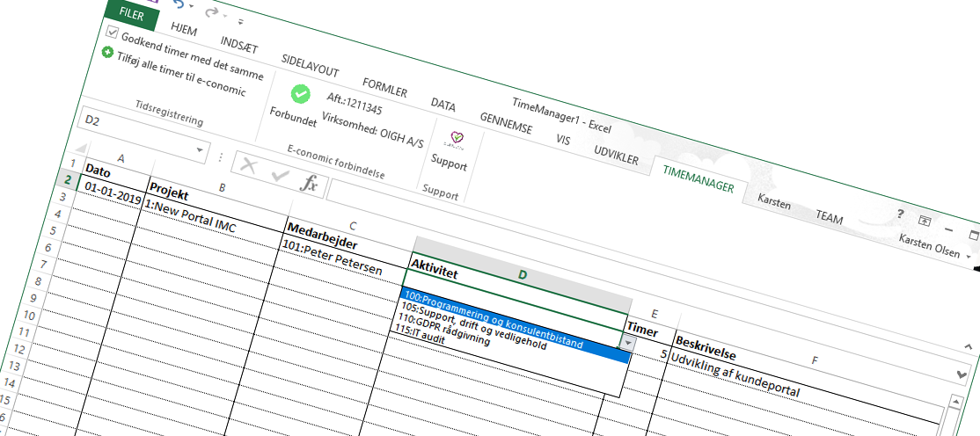The height and width of the screenshot is (436, 980).
Task: Switch to the DATA ribbon tab
Action: [443, 105]
